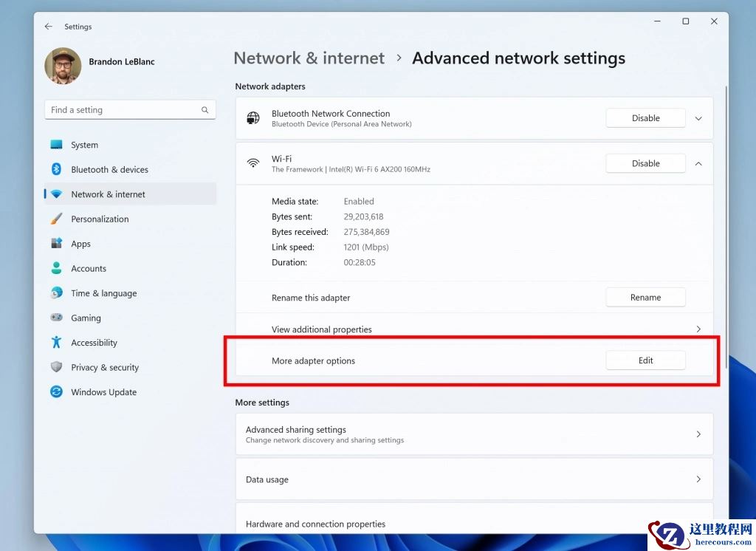Click the Find a setting search box

click(x=130, y=109)
